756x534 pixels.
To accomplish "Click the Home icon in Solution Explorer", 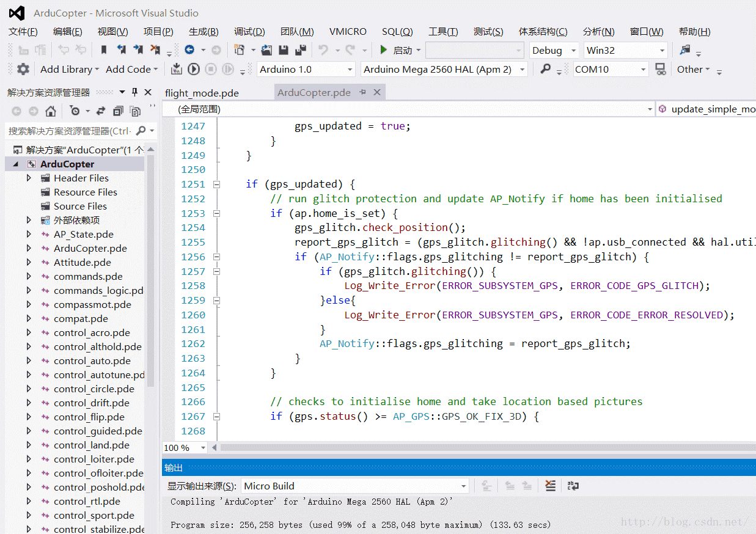I will (x=51, y=111).
